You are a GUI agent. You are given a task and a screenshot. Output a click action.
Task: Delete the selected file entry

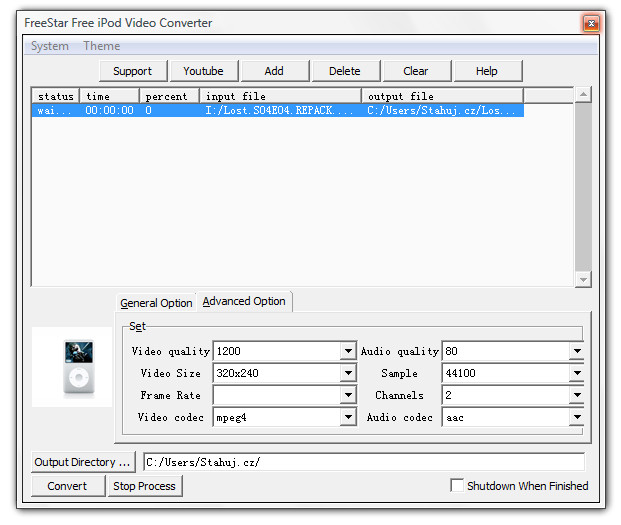[x=345, y=71]
